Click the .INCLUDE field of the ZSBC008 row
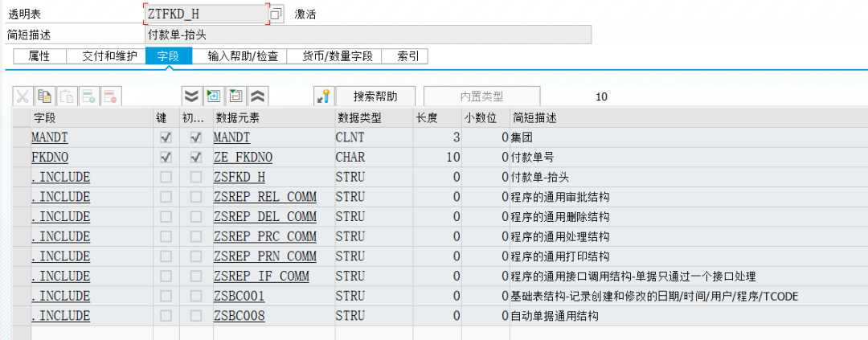Viewport: 868px width, 340px height. coord(92,316)
